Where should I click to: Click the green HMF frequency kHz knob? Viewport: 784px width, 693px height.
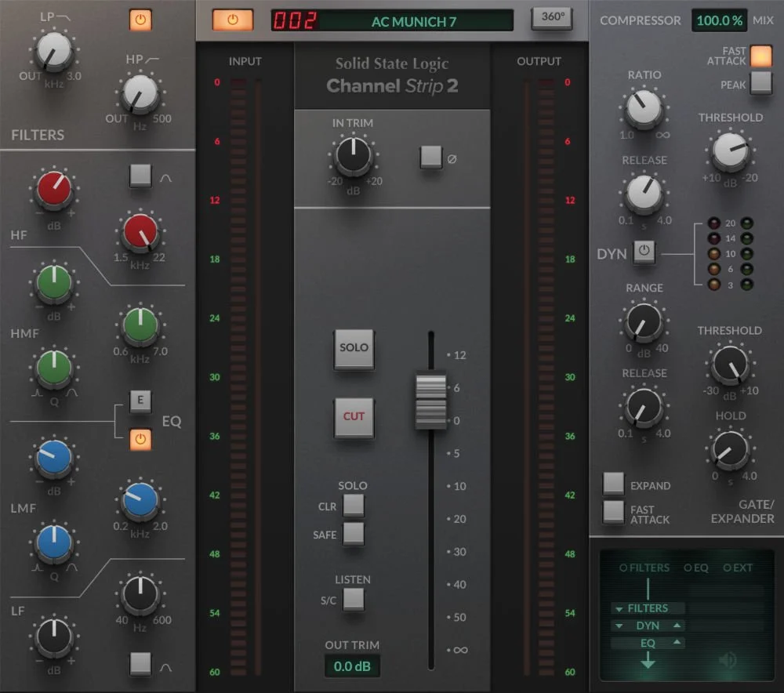(140, 325)
